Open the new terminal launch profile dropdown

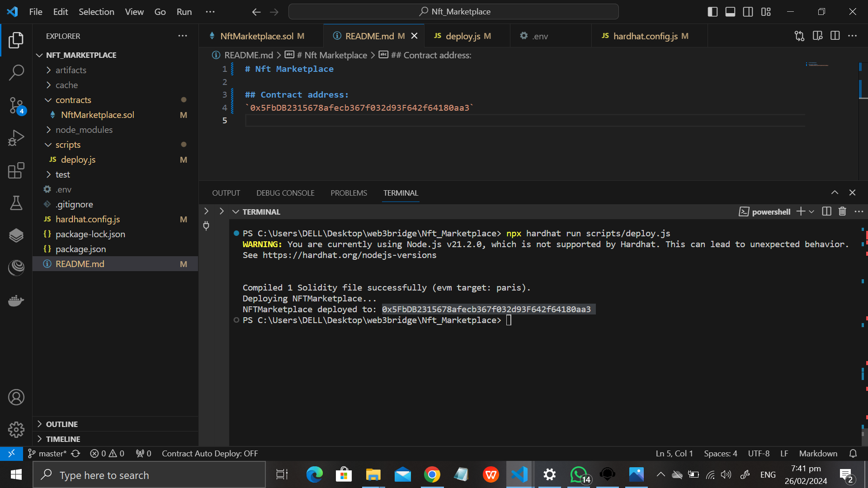coord(812,211)
